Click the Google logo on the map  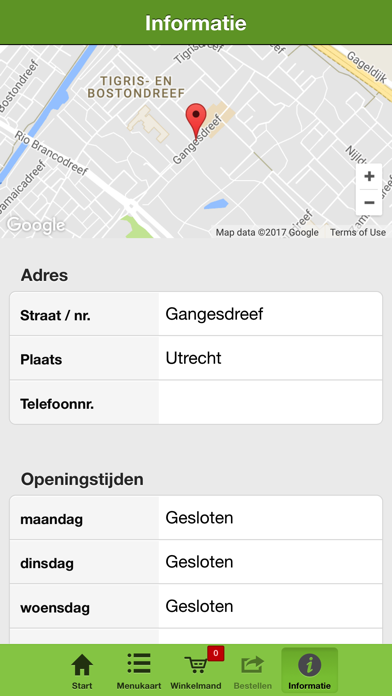coord(36,225)
